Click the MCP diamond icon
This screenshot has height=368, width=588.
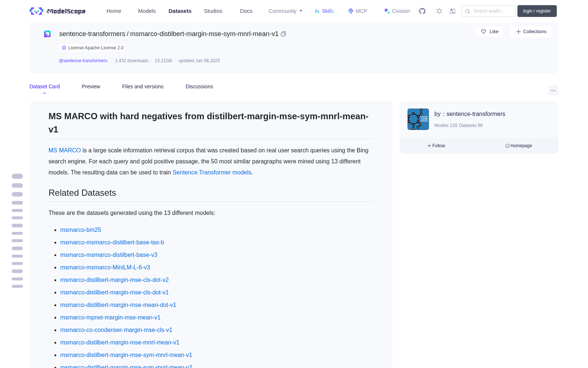(351, 11)
